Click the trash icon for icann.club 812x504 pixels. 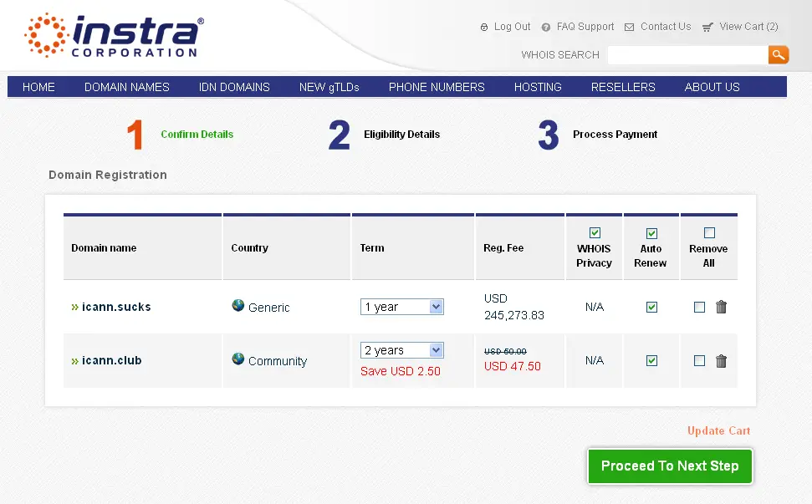point(721,361)
